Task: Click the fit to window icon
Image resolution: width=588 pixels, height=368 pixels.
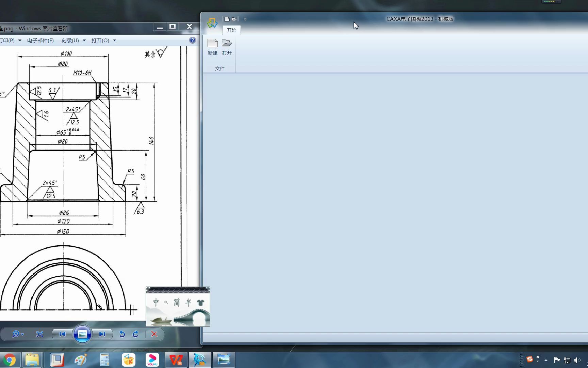Action: [40, 334]
